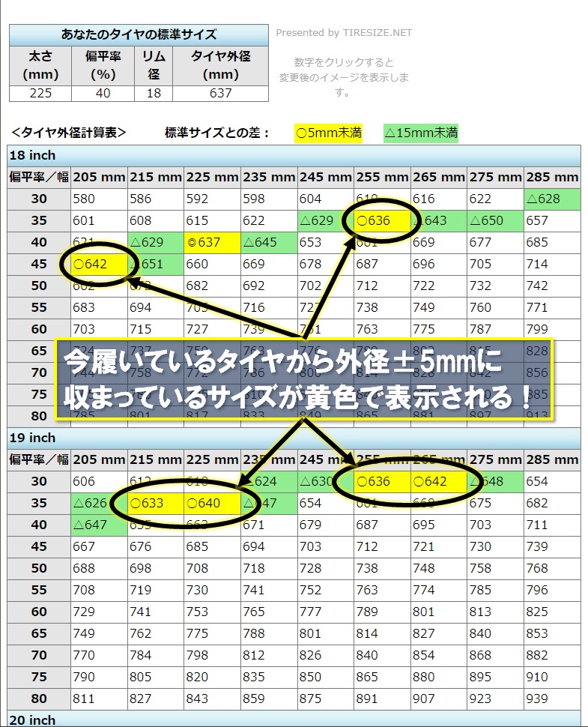Select ○633 in the 19 inch table
The image size is (588, 727).
click(156, 503)
